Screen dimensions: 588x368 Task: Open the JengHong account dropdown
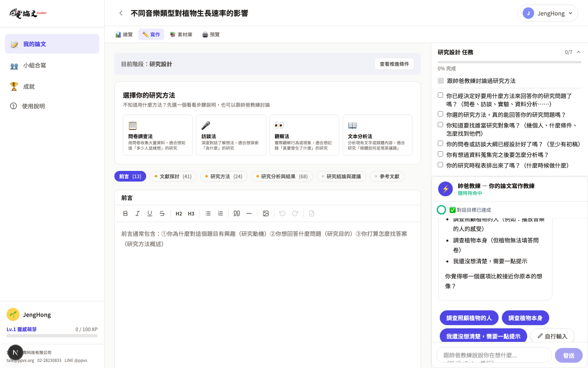pyautogui.click(x=548, y=13)
